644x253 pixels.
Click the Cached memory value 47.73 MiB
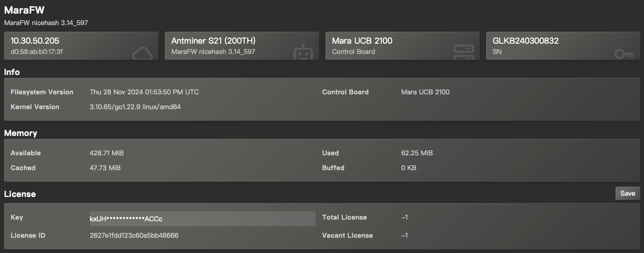pos(105,168)
